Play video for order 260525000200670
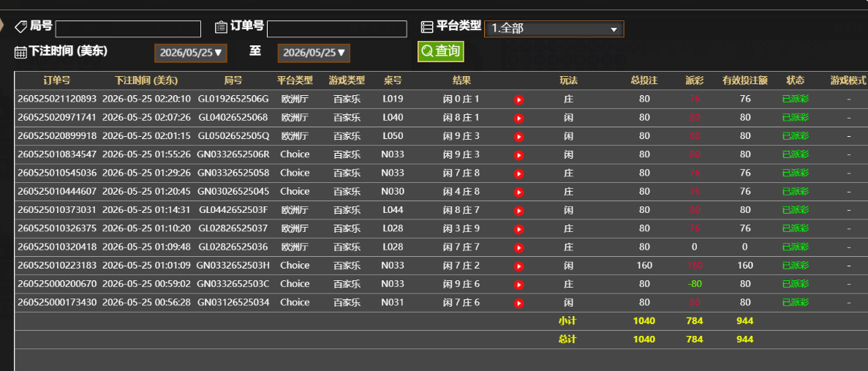 coord(518,285)
